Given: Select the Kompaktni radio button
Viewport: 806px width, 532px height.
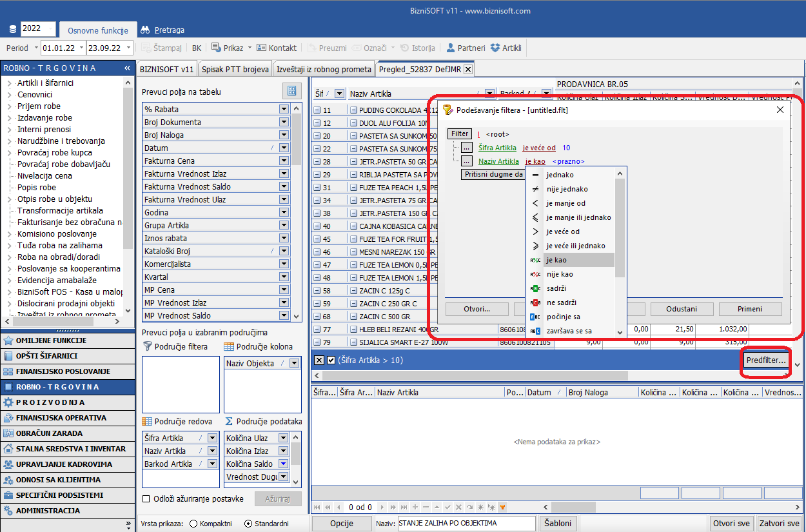Looking at the screenshot, I should click(x=193, y=524).
